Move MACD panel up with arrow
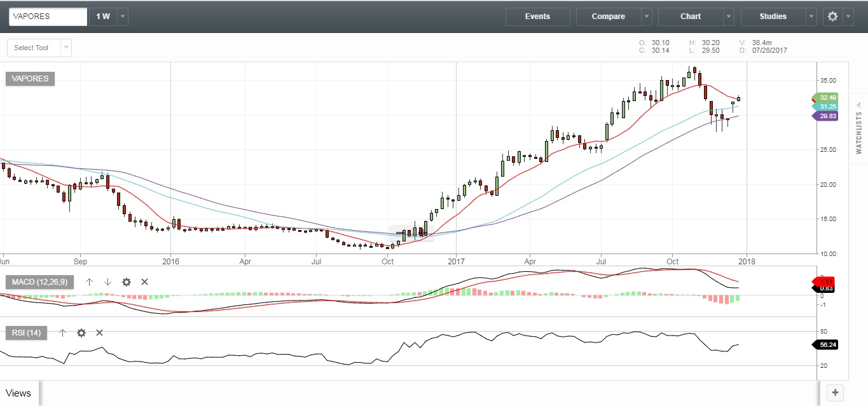 point(90,282)
